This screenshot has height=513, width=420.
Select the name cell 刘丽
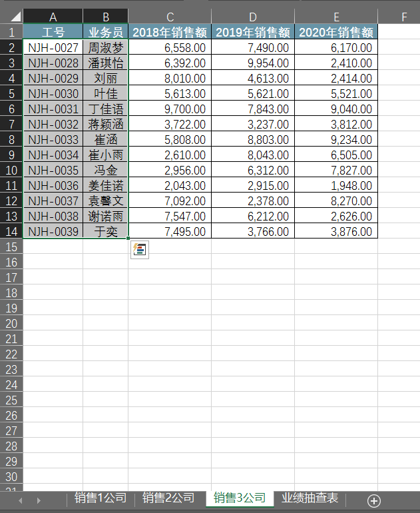tap(106, 78)
